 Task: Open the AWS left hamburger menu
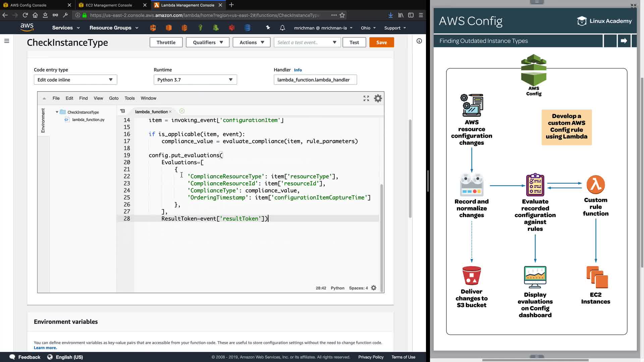click(x=7, y=41)
